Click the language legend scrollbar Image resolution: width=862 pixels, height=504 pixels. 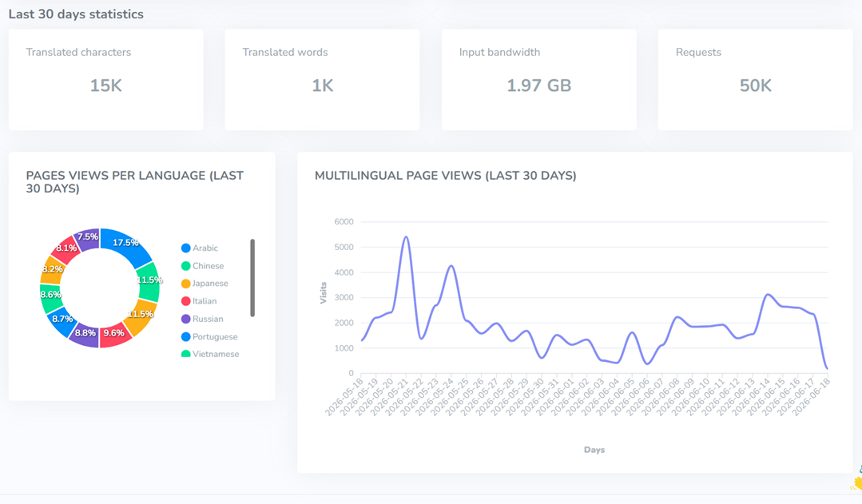252,277
